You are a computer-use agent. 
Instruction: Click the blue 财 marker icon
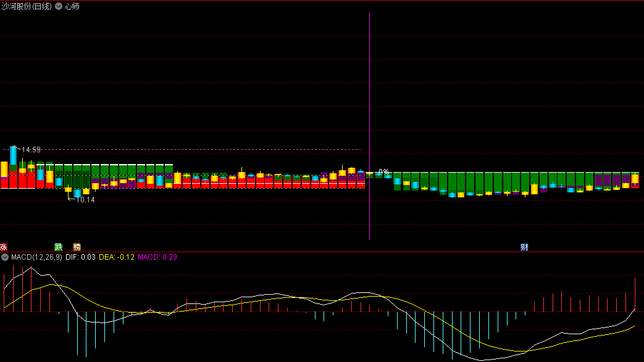524,247
